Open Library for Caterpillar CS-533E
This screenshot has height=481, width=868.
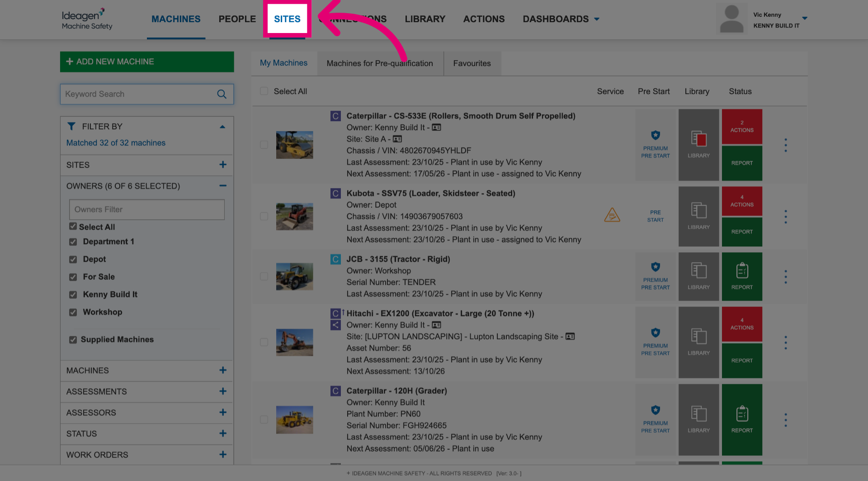coord(698,145)
